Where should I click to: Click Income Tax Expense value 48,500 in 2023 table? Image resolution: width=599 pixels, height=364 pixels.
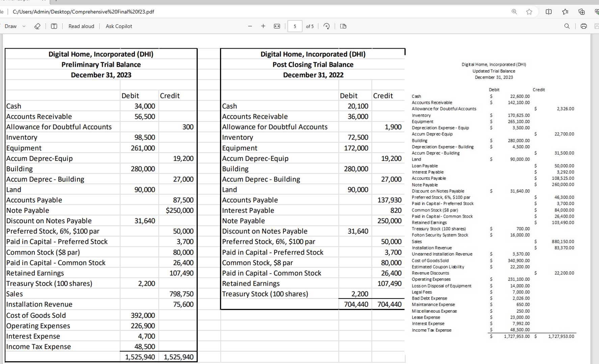point(144,347)
